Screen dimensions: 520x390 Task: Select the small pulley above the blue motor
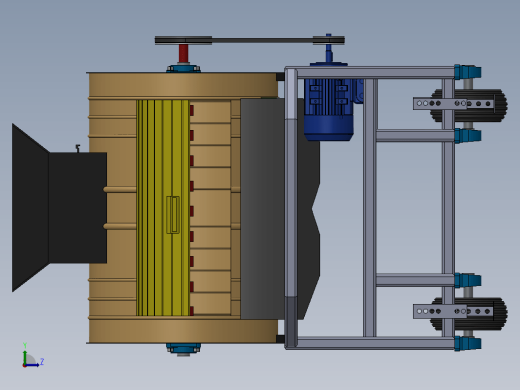[329, 40]
